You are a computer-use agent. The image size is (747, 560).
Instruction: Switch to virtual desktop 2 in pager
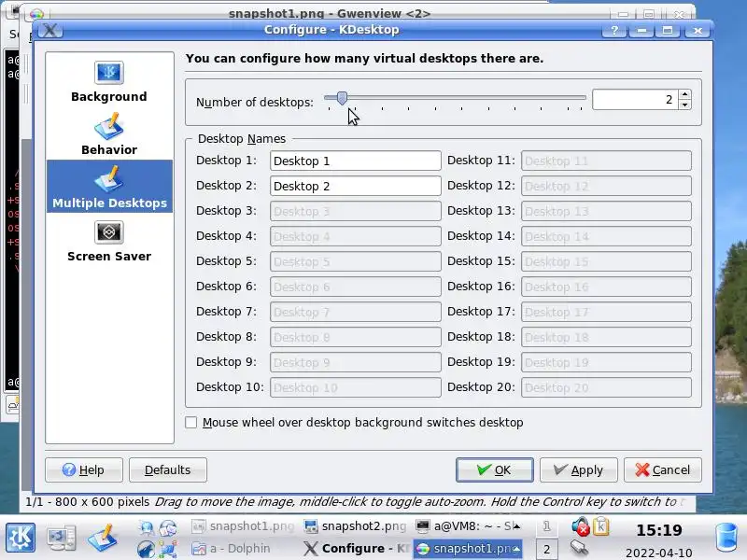pos(546,549)
